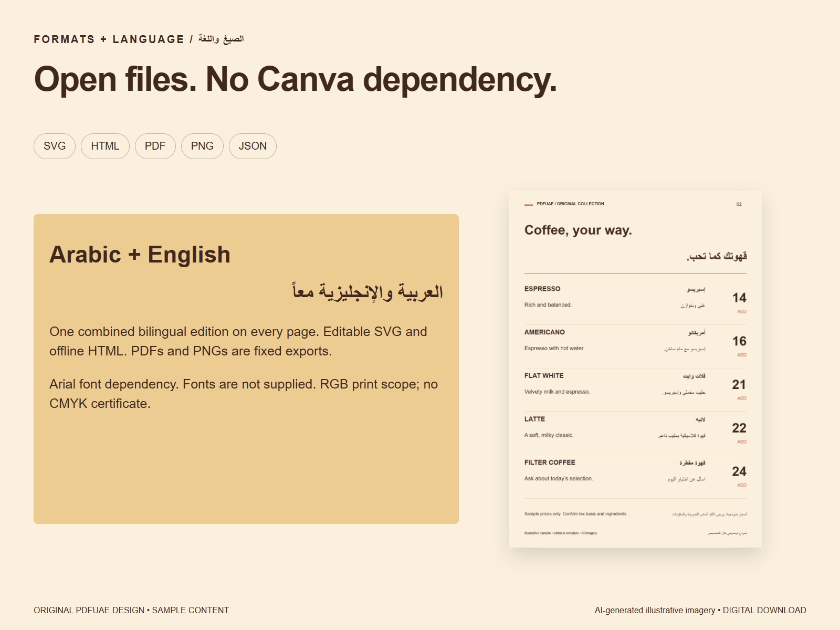The height and width of the screenshot is (630, 840).
Task: Click the Espresso price 14
Action: tap(739, 298)
